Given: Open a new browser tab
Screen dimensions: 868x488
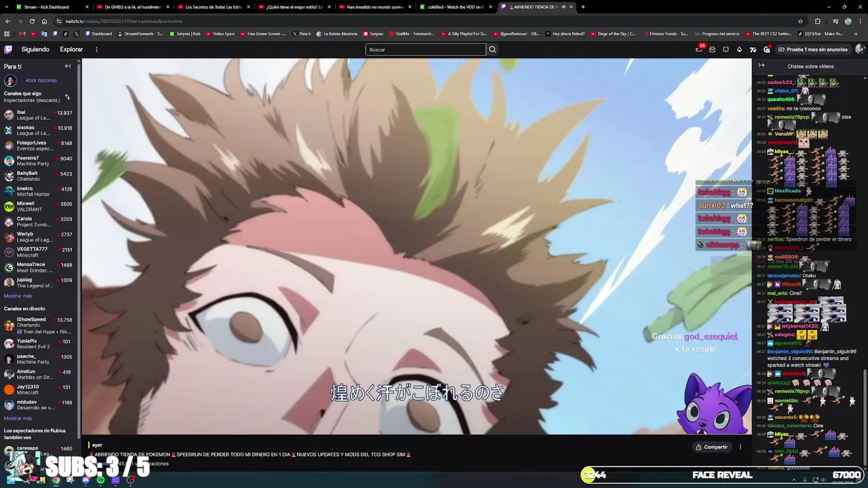Looking at the screenshot, I should 583,7.
